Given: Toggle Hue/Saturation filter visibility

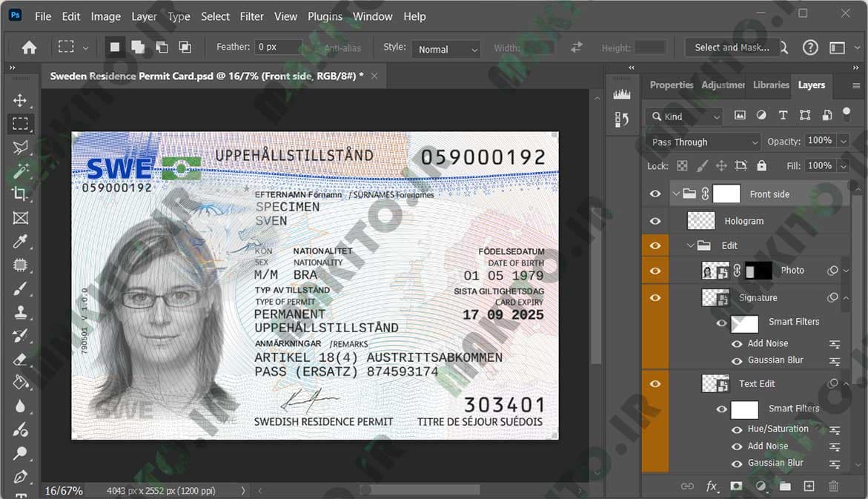Looking at the screenshot, I should tap(736, 430).
